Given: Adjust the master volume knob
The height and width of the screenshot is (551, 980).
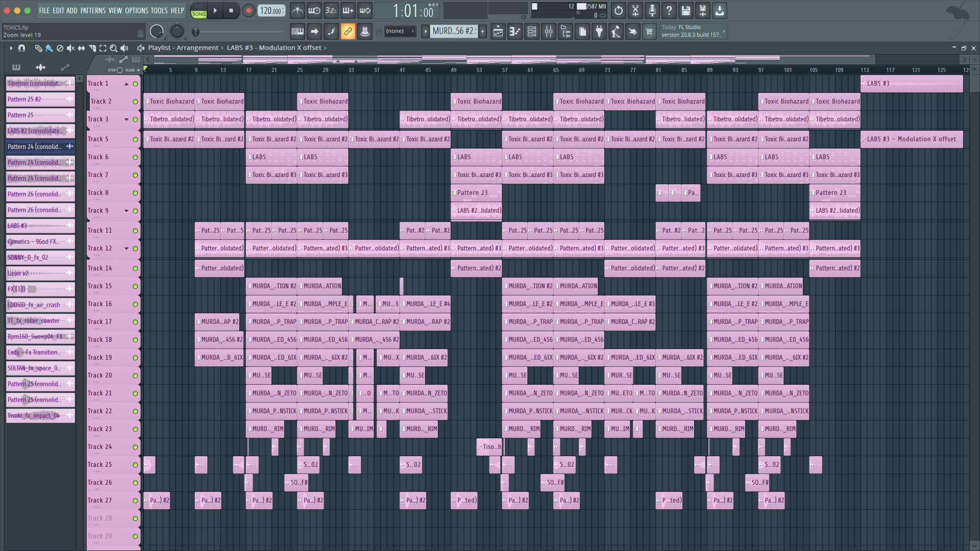Looking at the screenshot, I should (157, 32).
